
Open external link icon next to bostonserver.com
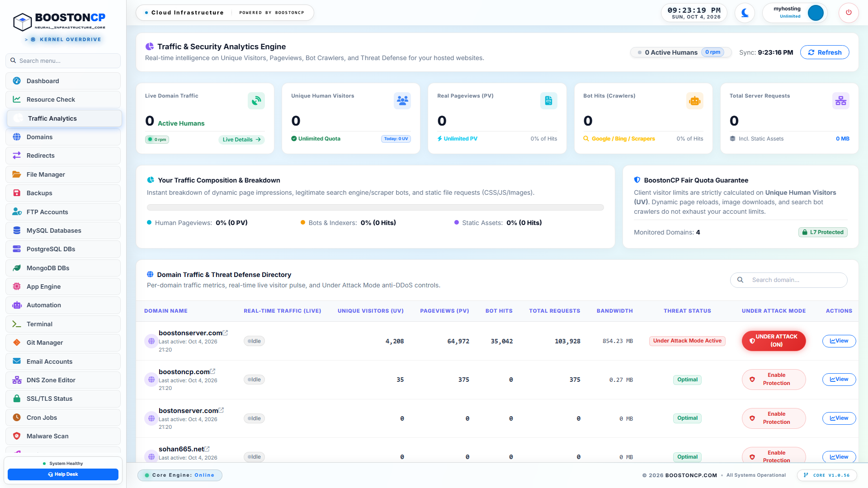221,410
